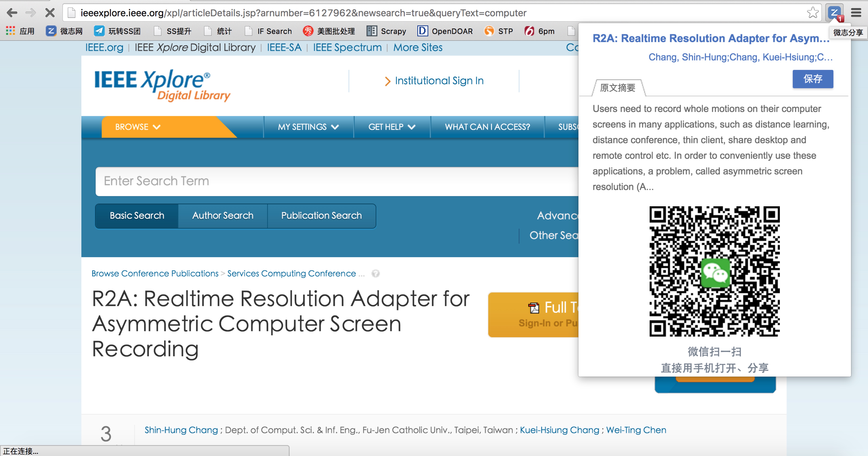
Task: Select the Basic Search tab
Action: (137, 215)
